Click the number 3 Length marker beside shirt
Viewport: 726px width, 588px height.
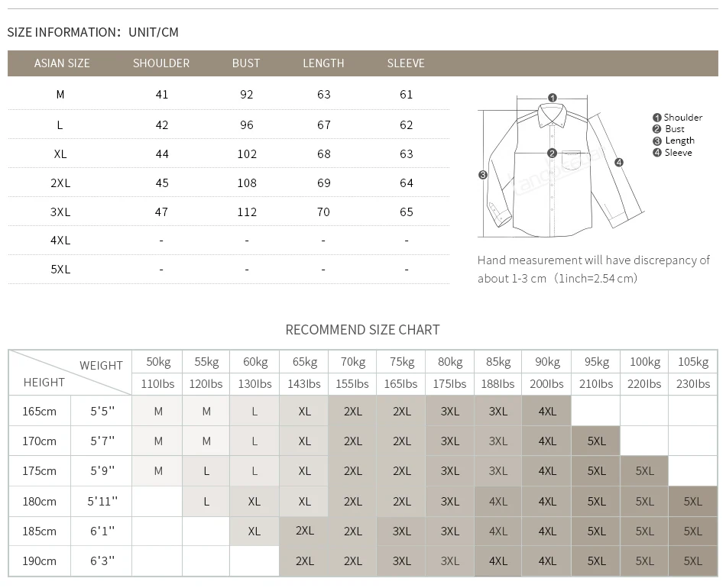pyautogui.click(x=483, y=175)
